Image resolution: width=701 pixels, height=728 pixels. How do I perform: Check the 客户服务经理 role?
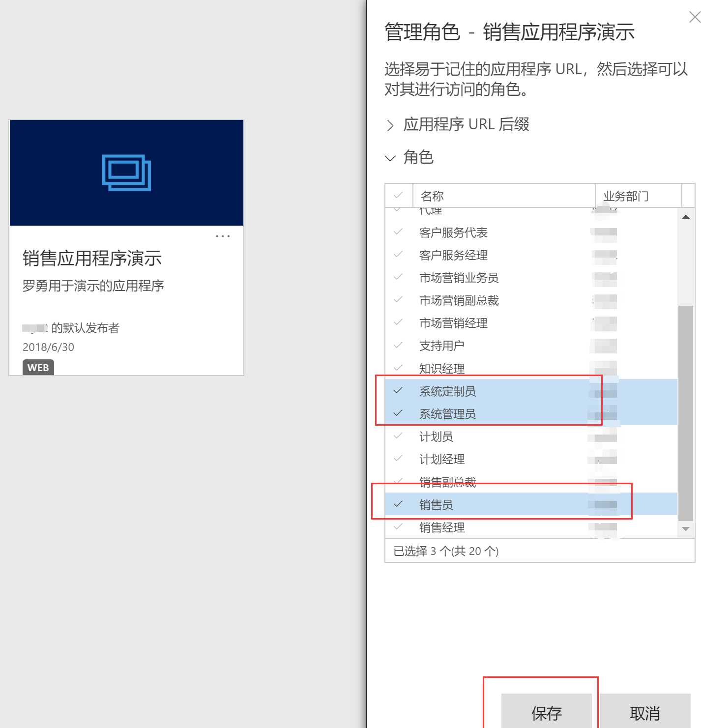pos(398,255)
